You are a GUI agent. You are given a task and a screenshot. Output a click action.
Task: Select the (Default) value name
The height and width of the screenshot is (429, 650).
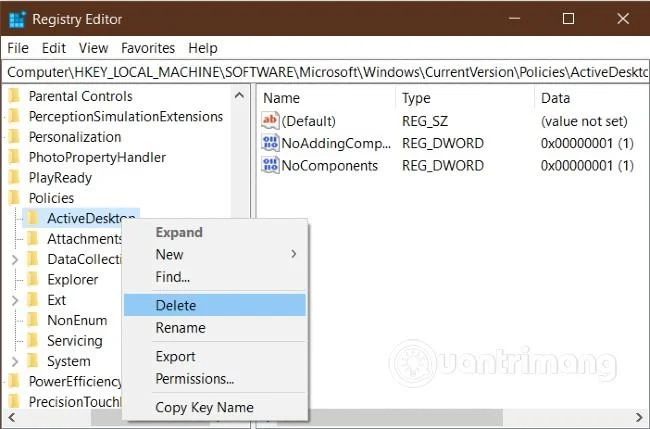coord(308,121)
